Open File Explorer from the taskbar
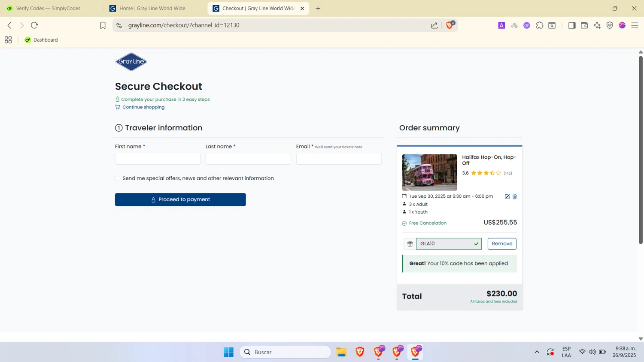Image resolution: width=644 pixels, height=362 pixels. pos(341,352)
